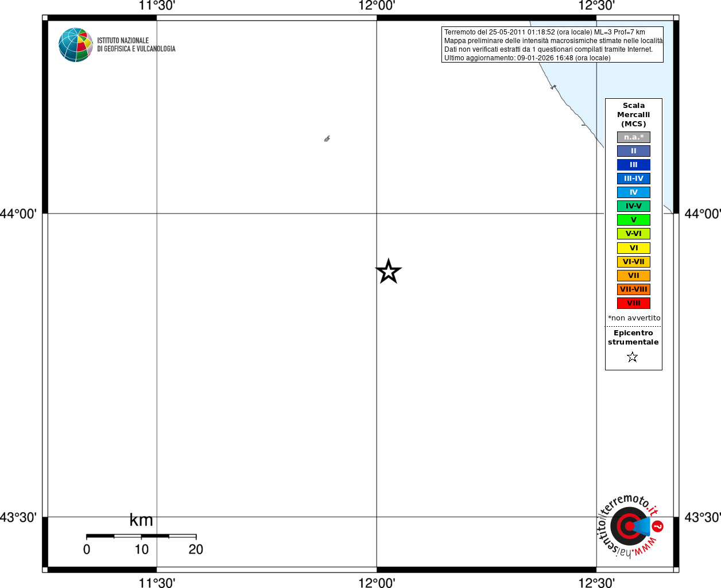The image size is (721, 588).
Task: Click the right 44°00' latitude label
Action: click(x=703, y=214)
